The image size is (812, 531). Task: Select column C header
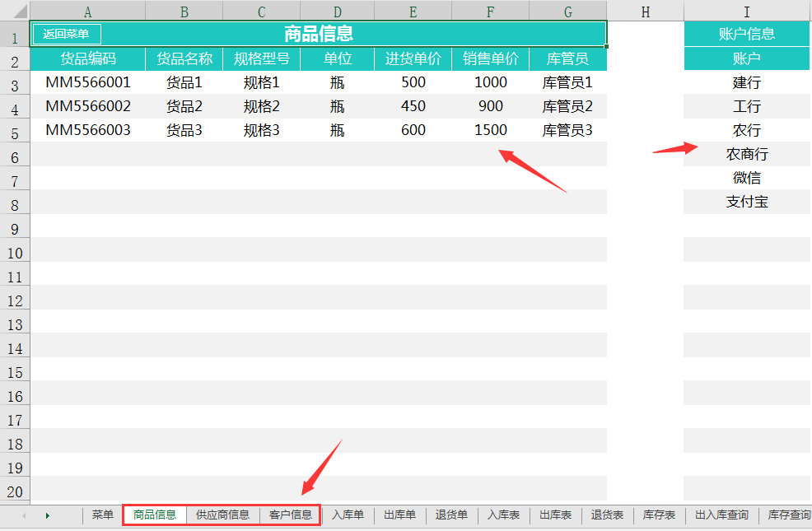[262, 12]
